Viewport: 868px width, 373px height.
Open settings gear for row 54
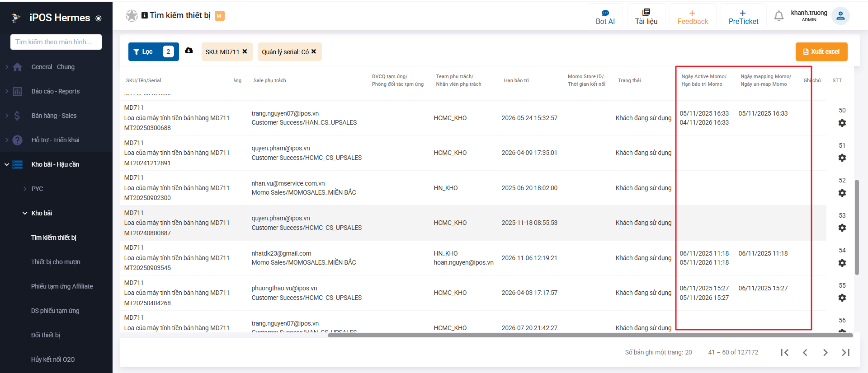click(x=842, y=263)
